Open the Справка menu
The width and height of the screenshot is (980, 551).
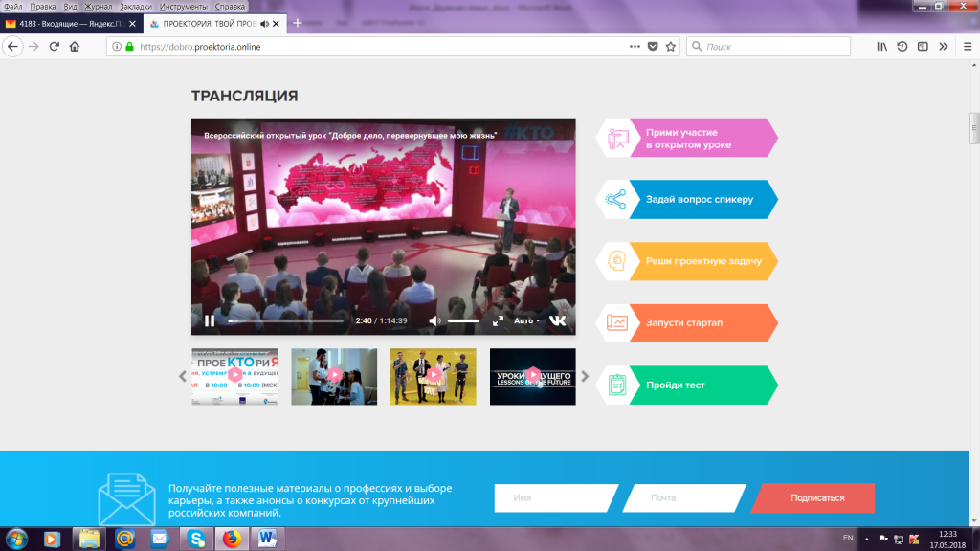point(230,7)
